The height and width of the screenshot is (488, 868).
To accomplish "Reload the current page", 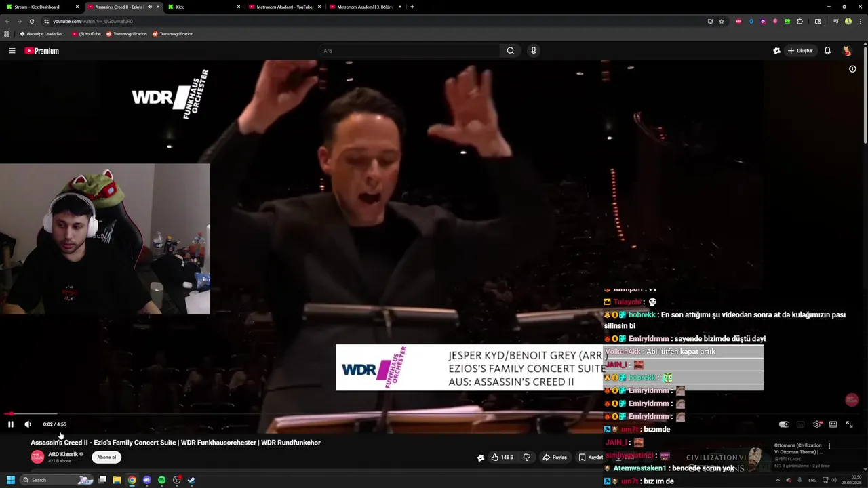I will [31, 21].
